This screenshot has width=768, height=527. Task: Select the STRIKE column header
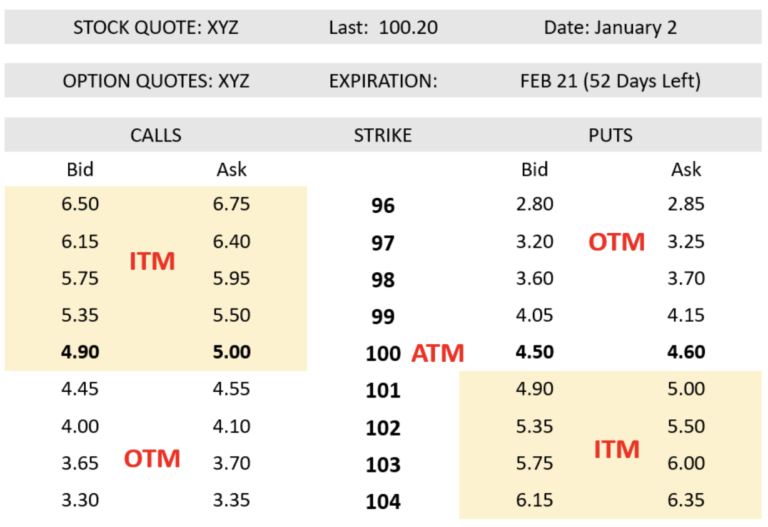tap(383, 135)
